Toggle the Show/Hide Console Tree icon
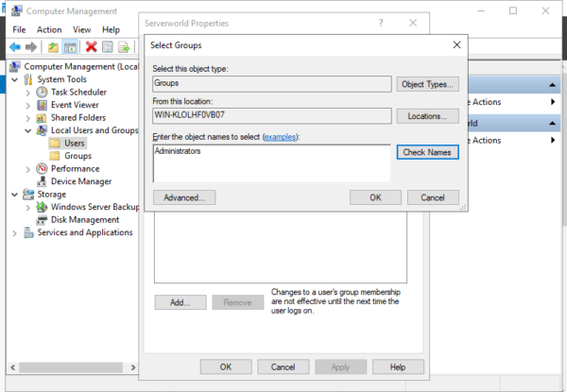This screenshot has height=392, width=567. 70,47
